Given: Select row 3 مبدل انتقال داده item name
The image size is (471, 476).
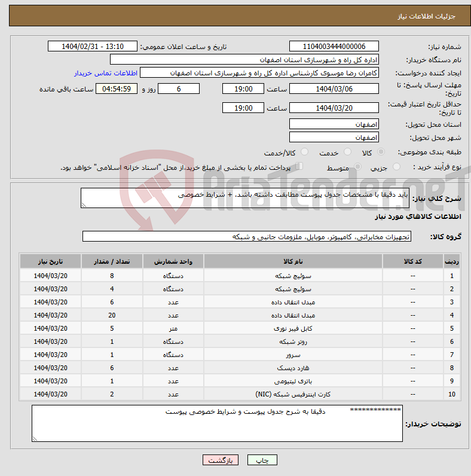Looking at the screenshot, I should click(293, 302).
